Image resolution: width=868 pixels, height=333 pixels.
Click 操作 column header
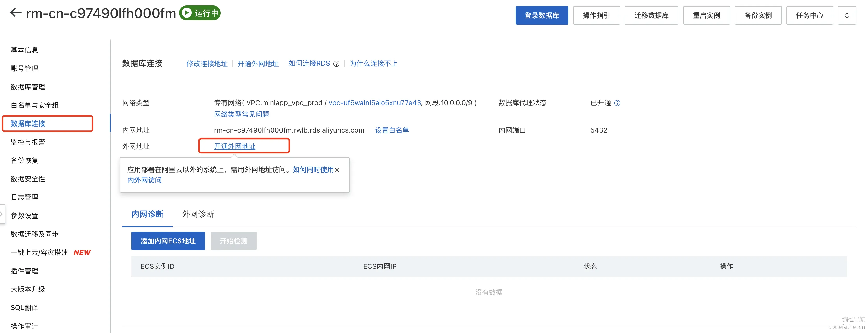pyautogui.click(x=726, y=266)
